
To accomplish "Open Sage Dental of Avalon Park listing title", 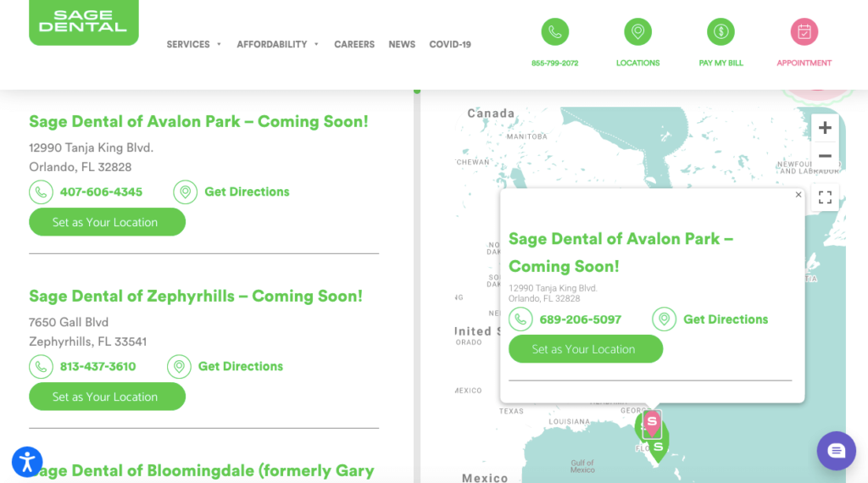I will (198, 121).
